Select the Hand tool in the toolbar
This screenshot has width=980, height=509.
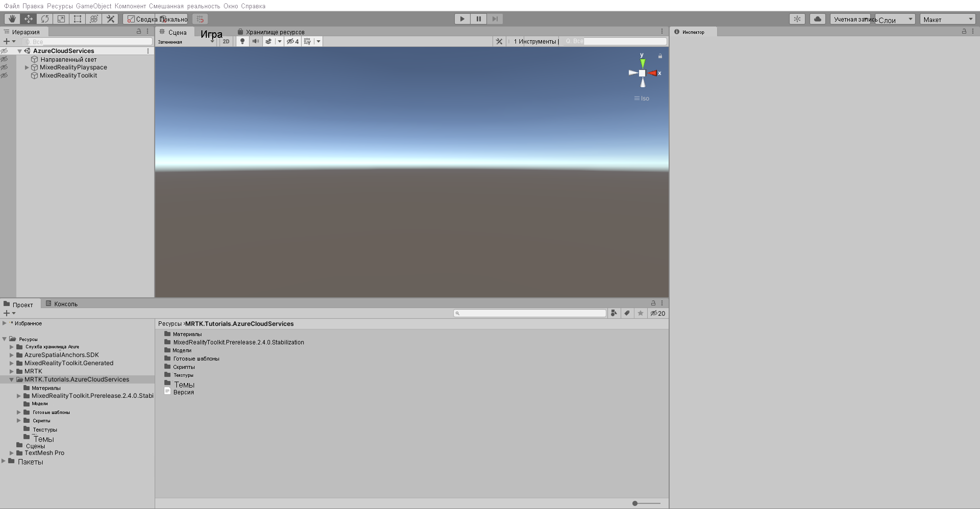pyautogui.click(x=12, y=19)
